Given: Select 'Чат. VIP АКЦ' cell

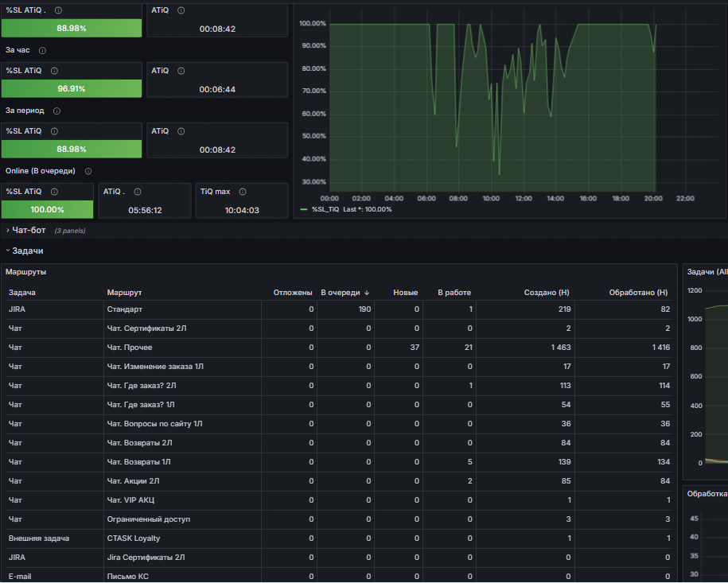Looking at the screenshot, I should click(x=182, y=500).
